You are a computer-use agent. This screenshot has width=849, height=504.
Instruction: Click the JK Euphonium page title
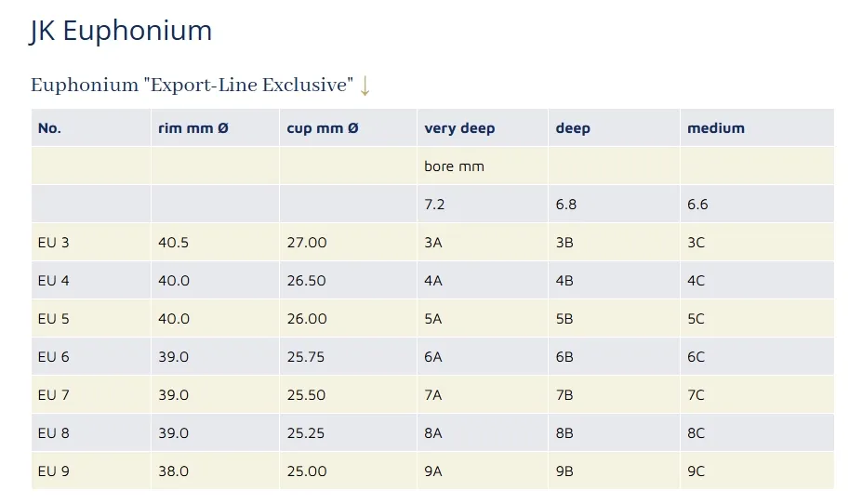(x=121, y=31)
